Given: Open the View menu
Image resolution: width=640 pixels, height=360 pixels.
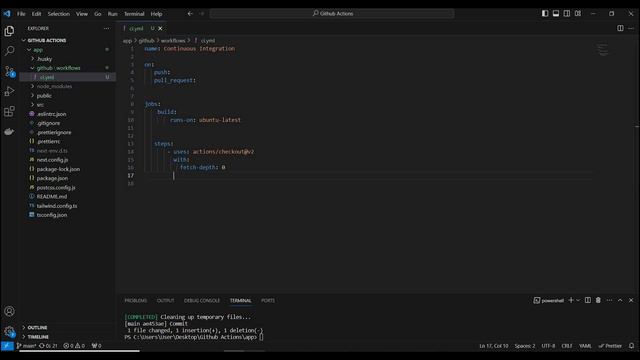Looking at the screenshot, I should [x=82, y=14].
